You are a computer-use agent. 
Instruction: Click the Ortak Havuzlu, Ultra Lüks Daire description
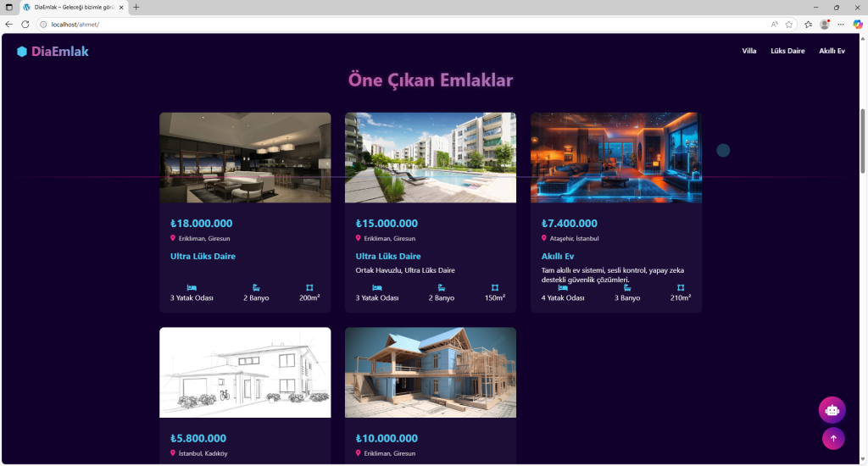(x=405, y=270)
